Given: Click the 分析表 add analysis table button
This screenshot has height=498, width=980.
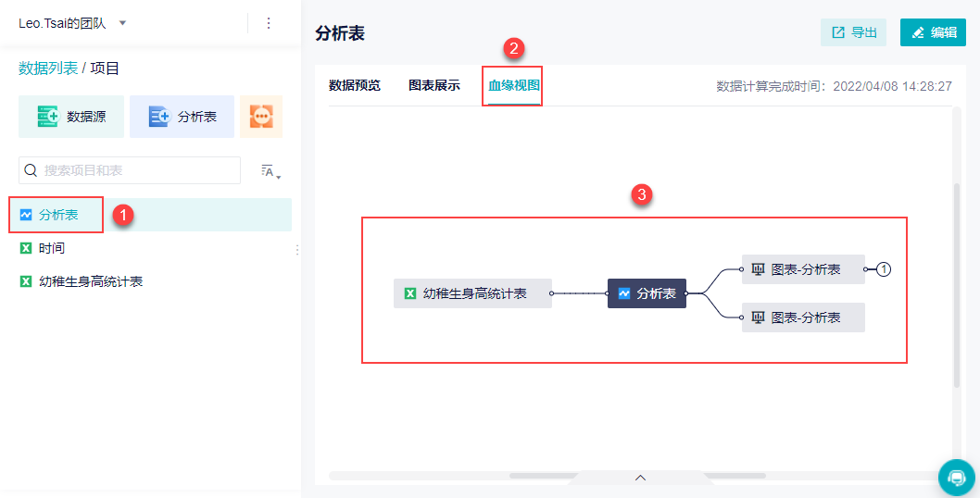Looking at the screenshot, I should (x=182, y=117).
